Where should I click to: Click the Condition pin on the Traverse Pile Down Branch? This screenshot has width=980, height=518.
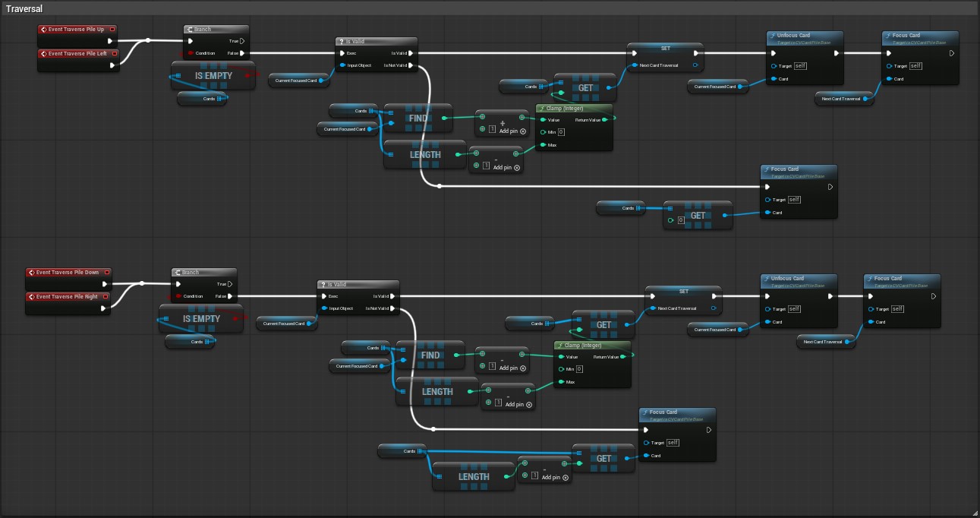[x=179, y=296]
